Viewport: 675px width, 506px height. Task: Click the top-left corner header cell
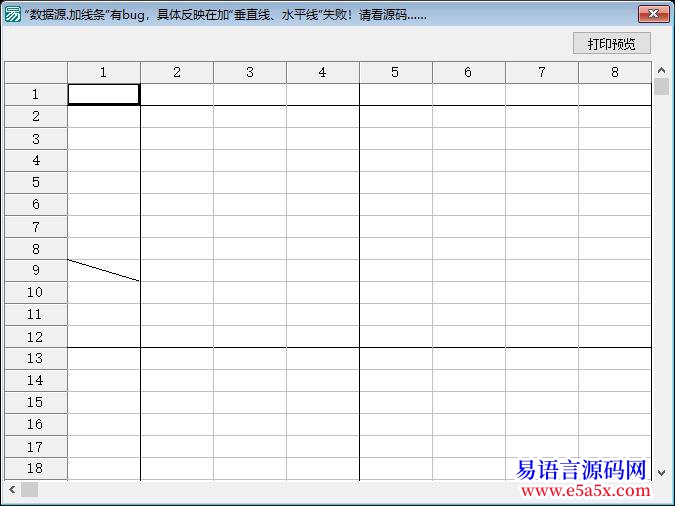click(36, 72)
